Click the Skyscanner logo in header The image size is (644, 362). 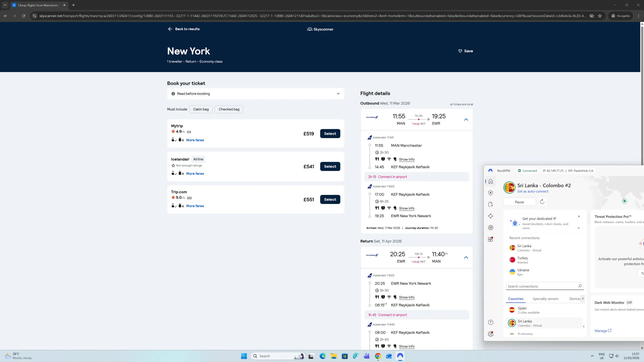tap(320, 29)
